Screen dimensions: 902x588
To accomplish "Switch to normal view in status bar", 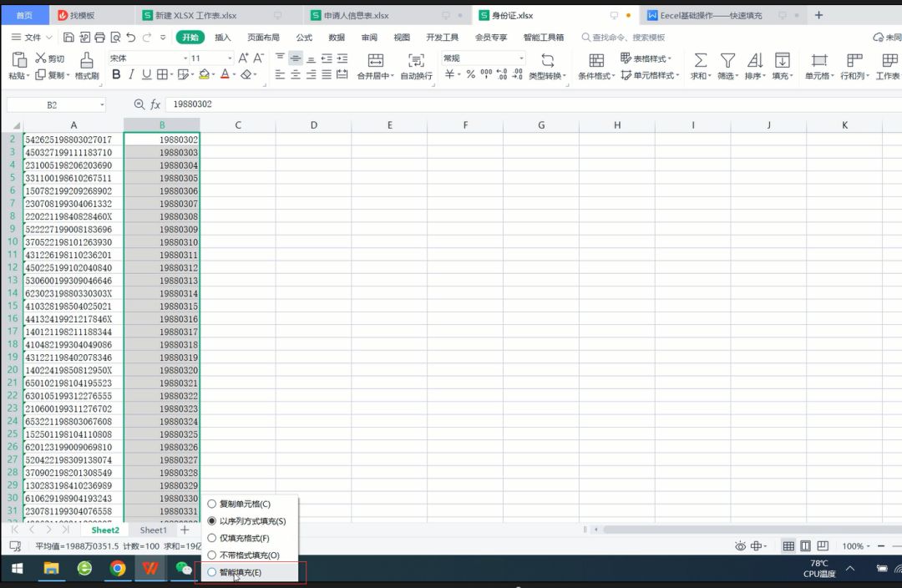I will point(788,545).
